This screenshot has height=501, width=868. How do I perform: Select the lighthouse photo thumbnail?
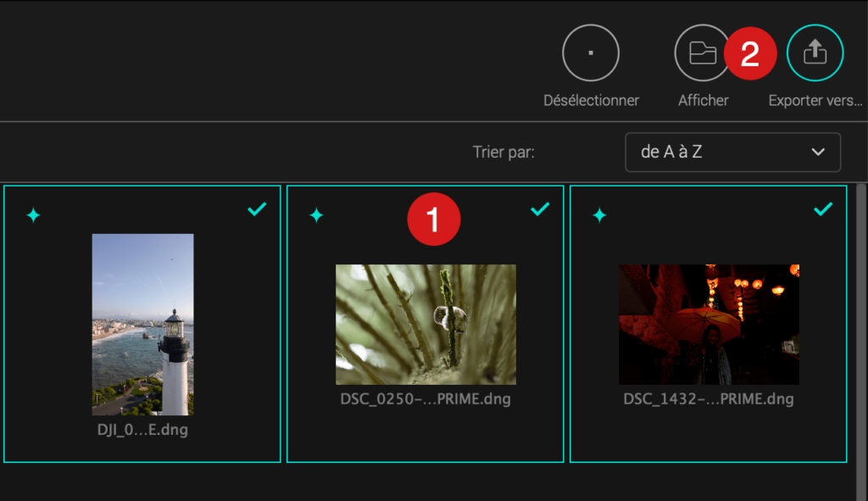pos(142,324)
